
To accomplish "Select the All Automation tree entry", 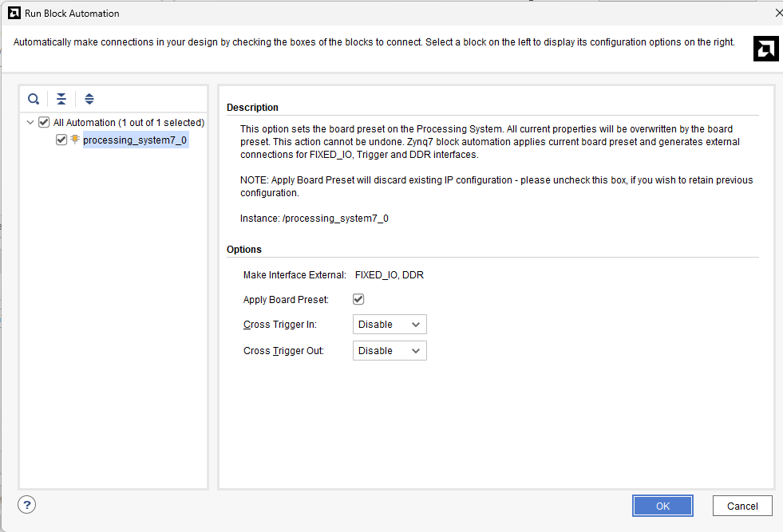I will point(129,123).
